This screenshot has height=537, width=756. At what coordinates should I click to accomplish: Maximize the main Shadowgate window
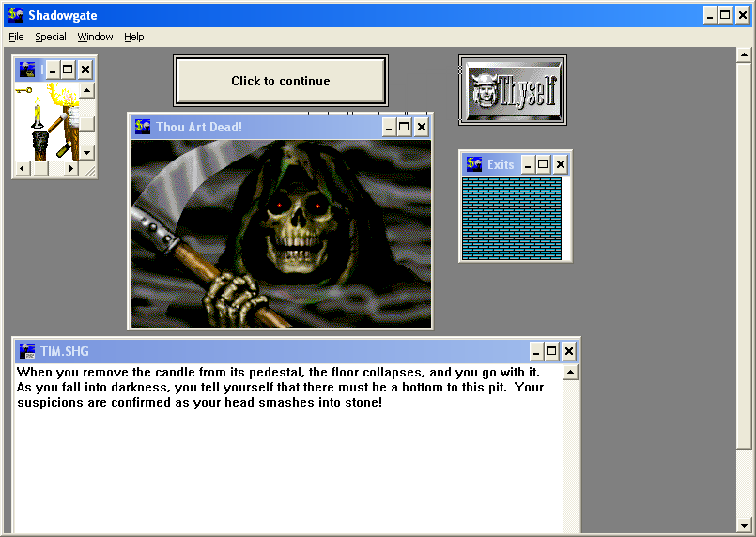coord(725,15)
